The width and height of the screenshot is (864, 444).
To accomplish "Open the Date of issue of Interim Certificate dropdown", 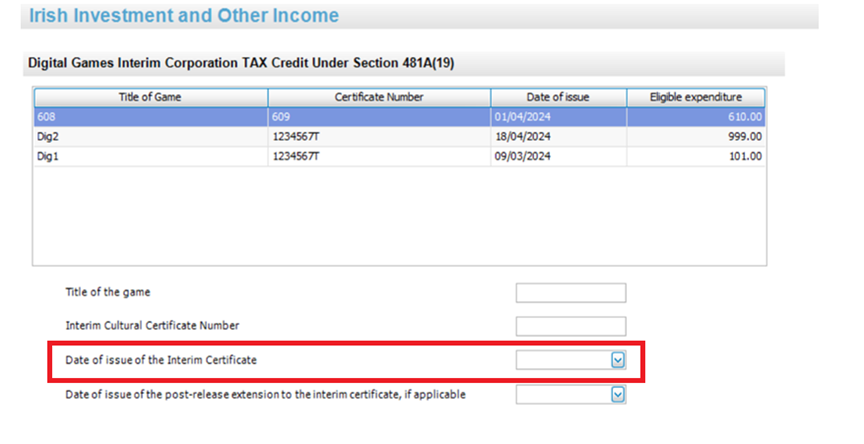I will tap(618, 360).
